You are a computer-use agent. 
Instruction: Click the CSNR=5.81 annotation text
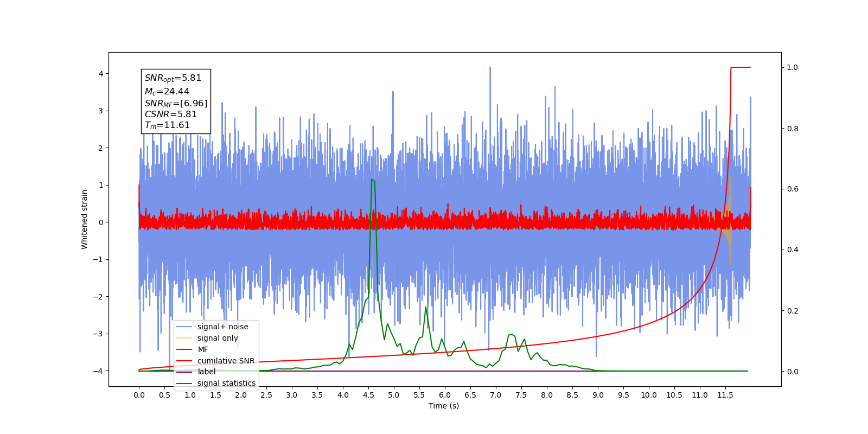click(x=170, y=114)
